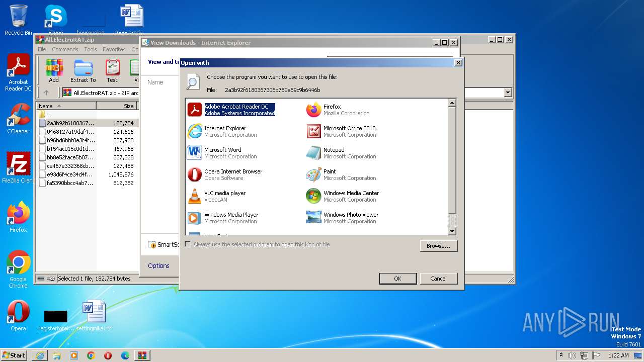Click the volume icon in system tray
Viewport: 644px width, 362px height.
(572, 355)
